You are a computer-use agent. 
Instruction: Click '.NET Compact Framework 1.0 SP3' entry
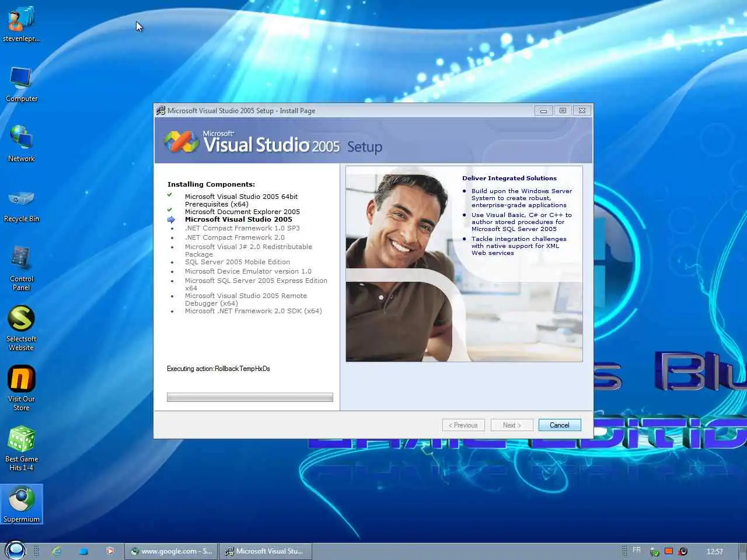(x=242, y=228)
